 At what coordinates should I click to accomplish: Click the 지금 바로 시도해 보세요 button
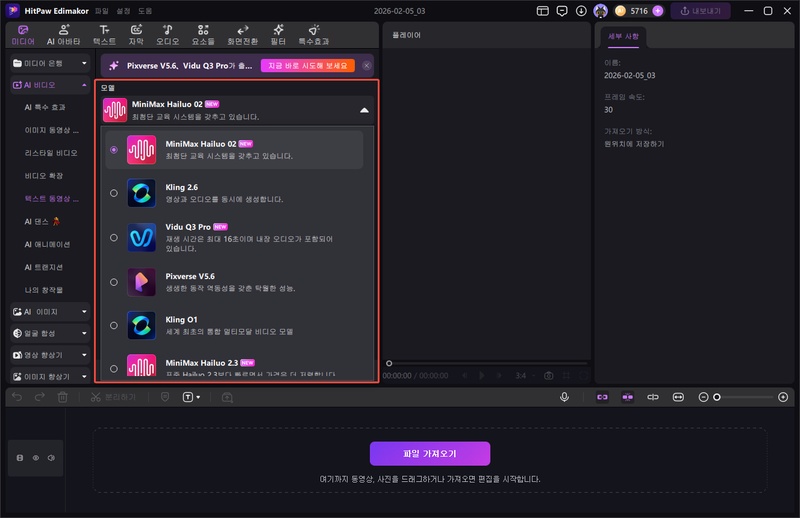tap(308, 65)
